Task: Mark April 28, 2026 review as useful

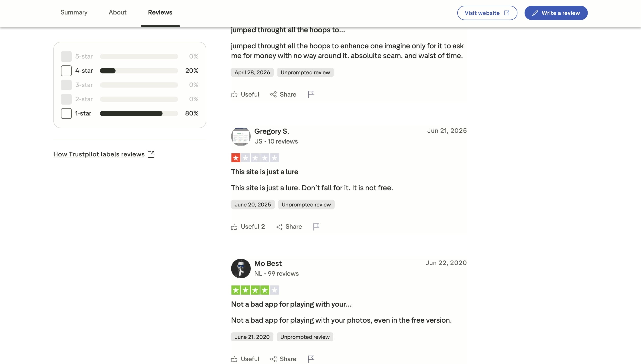Action: (x=245, y=95)
